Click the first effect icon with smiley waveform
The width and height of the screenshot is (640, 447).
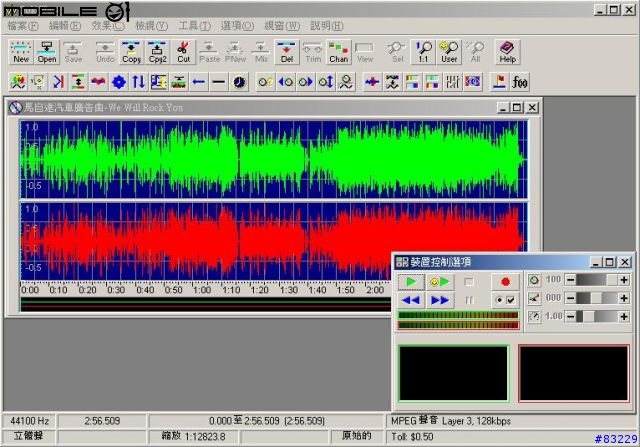click(18, 82)
